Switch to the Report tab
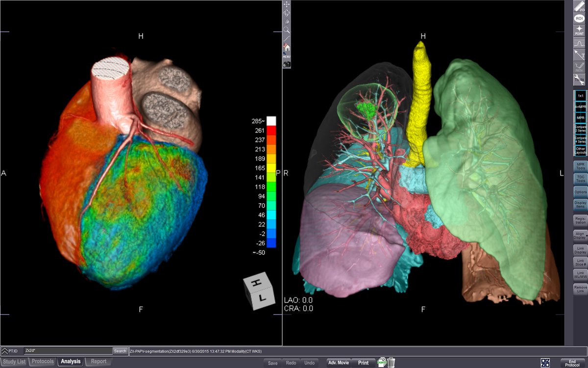 98,362
